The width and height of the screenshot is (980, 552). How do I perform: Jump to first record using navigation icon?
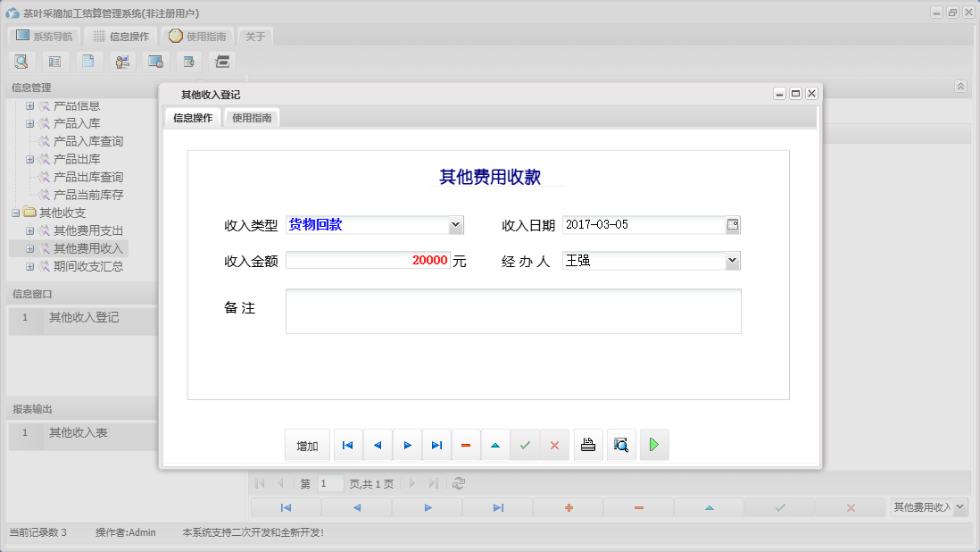pyautogui.click(x=347, y=444)
